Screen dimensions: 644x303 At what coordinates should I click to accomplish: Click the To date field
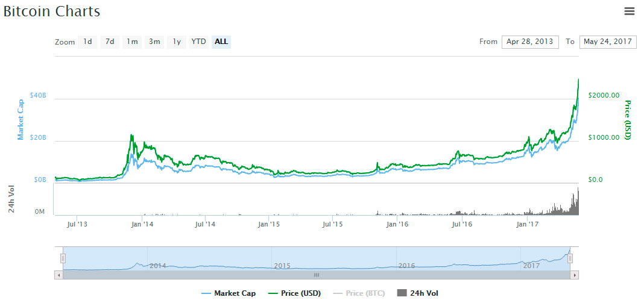click(x=608, y=42)
